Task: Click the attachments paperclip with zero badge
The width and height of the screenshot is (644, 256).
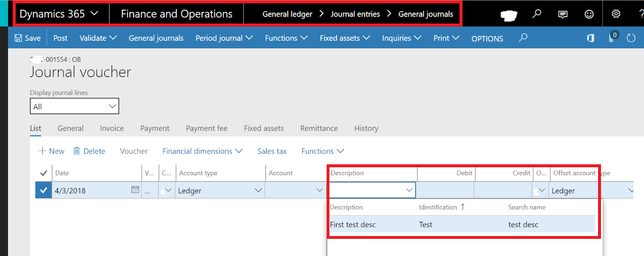Action: click(x=613, y=37)
